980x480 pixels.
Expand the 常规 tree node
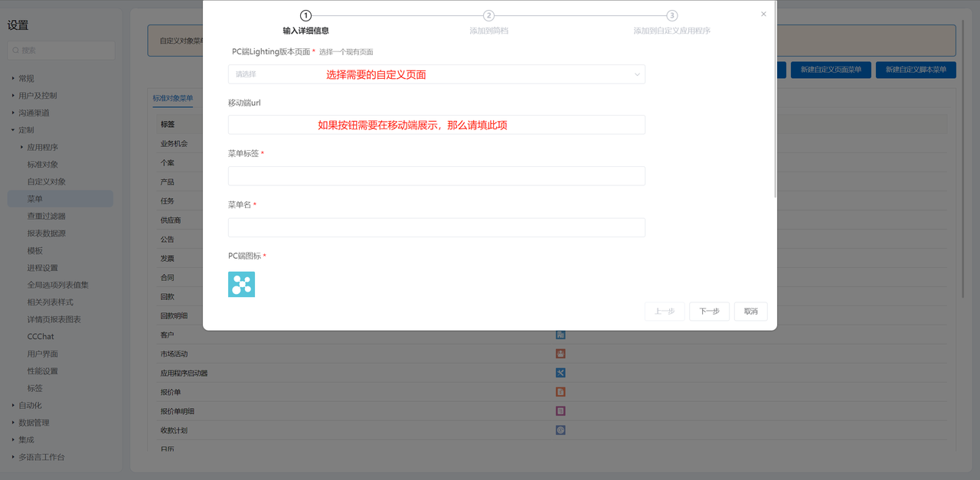[x=13, y=78]
